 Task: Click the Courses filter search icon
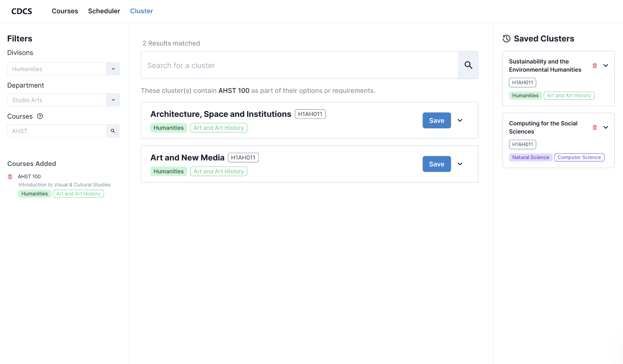113,131
